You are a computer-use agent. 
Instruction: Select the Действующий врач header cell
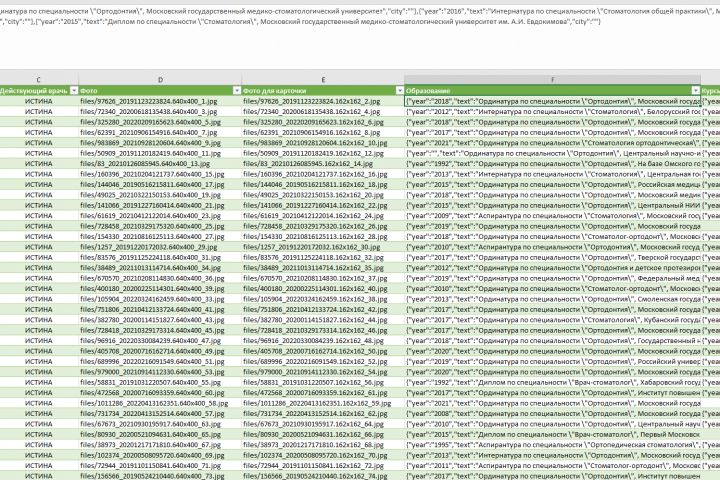(x=39, y=91)
